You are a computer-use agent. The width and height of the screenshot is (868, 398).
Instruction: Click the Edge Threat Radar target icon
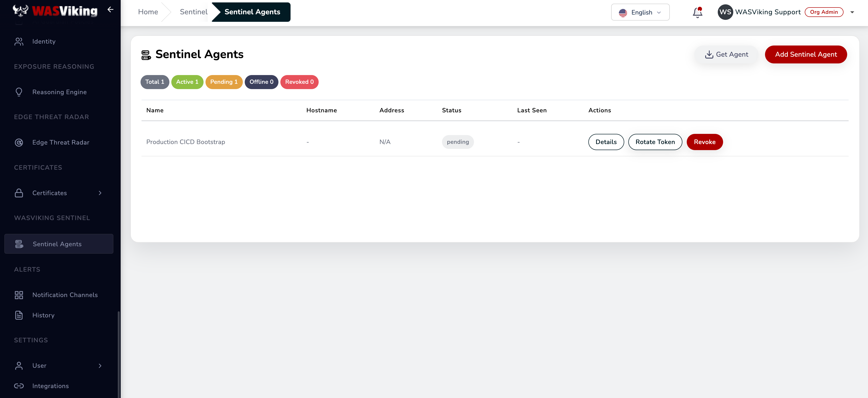pos(19,142)
